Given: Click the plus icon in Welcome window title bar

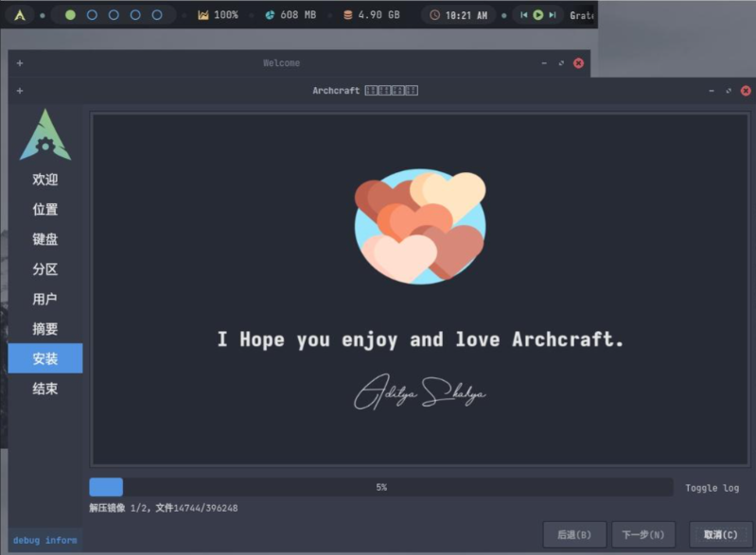Looking at the screenshot, I should [20, 63].
